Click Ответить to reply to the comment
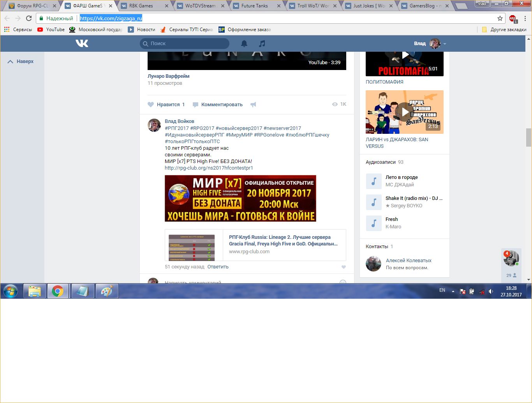 point(218,267)
